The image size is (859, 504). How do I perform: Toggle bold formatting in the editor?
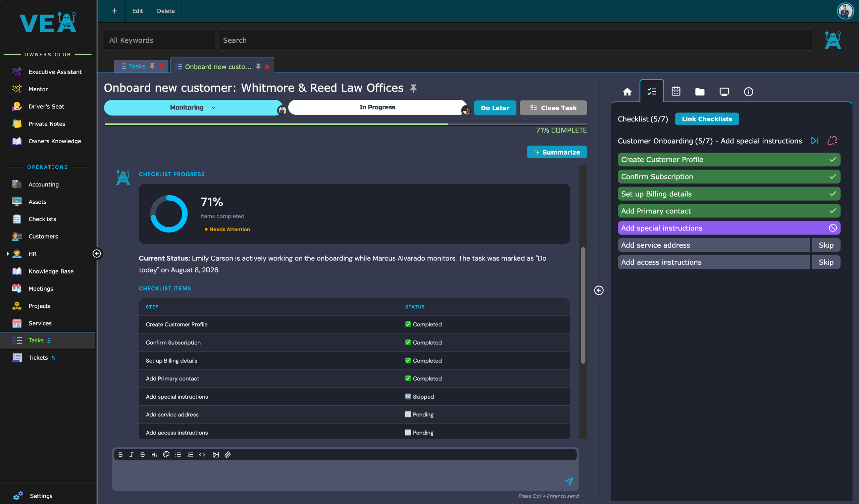pyautogui.click(x=120, y=455)
